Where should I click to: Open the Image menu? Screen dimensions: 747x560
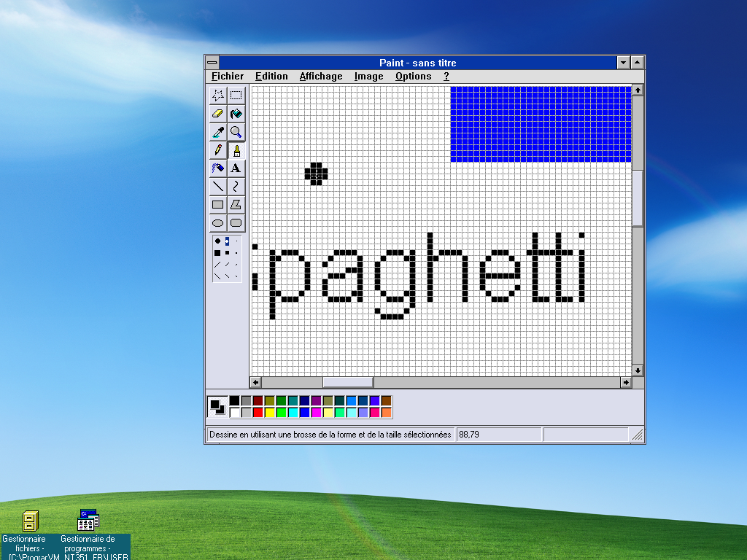(368, 76)
